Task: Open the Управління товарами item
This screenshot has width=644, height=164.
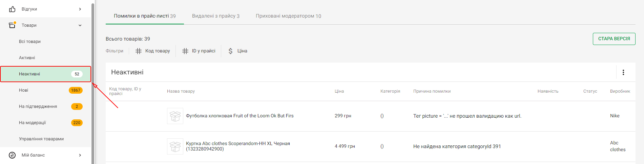Action: click(x=45, y=139)
